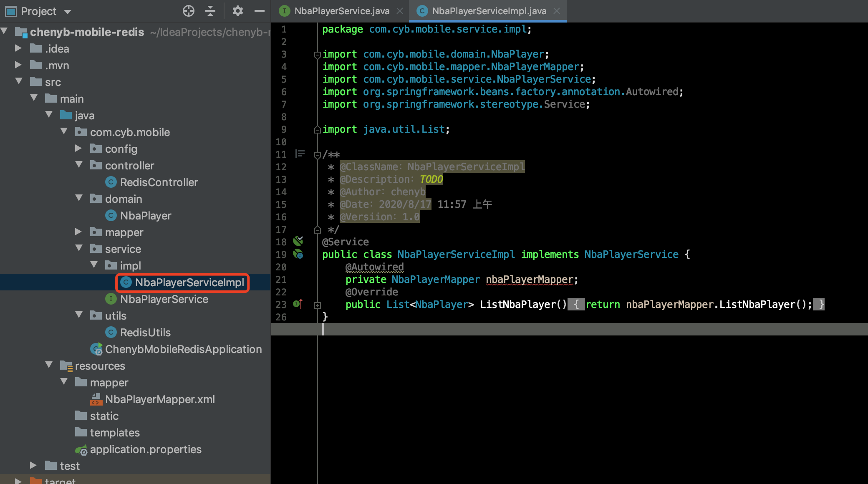Click implements-method gutter icon at line 23
Image resolution: width=868 pixels, height=484 pixels.
(x=298, y=304)
